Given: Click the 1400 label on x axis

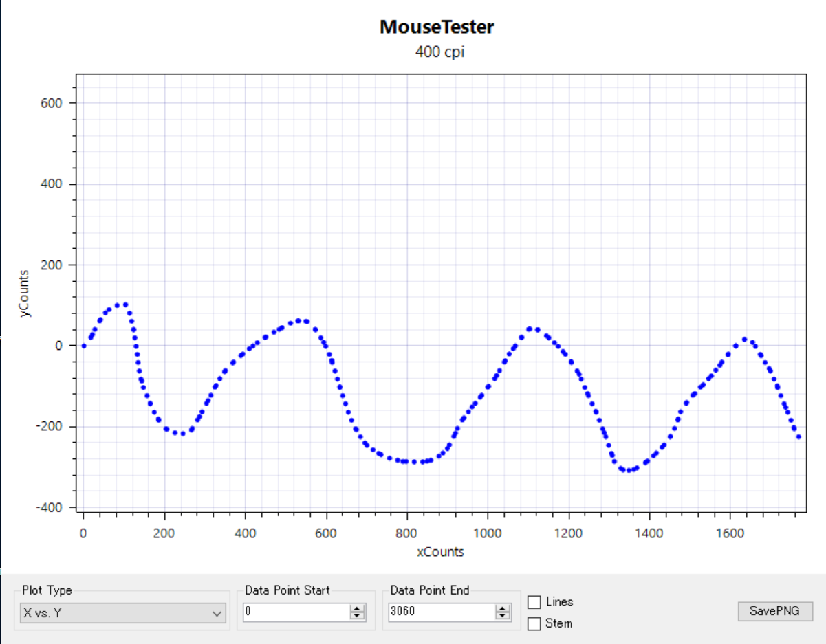Looking at the screenshot, I should (649, 533).
